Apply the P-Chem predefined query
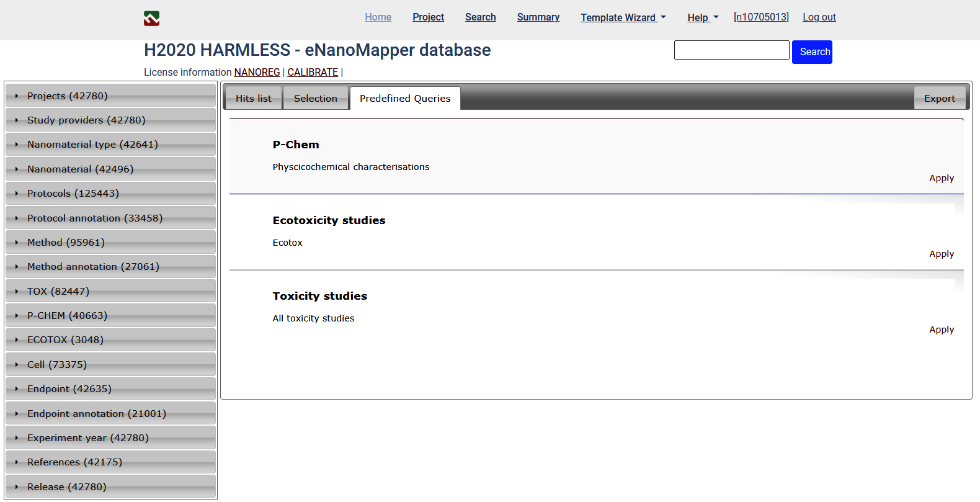This screenshot has width=980, height=502. pyautogui.click(x=942, y=178)
